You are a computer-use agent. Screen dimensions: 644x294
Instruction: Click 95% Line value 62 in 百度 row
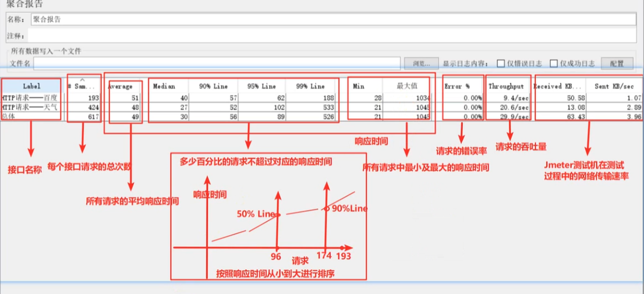pos(280,98)
